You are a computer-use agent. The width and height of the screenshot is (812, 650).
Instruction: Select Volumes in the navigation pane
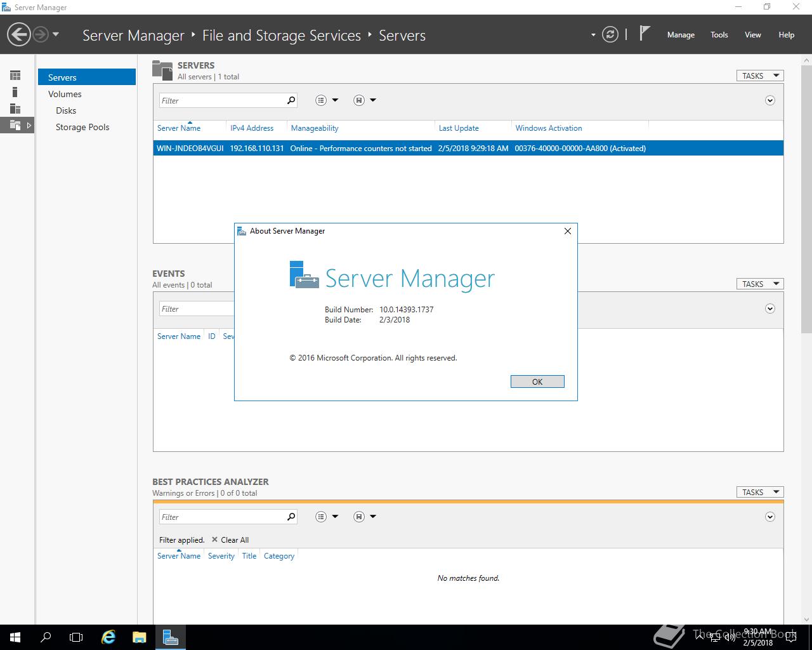pyautogui.click(x=65, y=94)
